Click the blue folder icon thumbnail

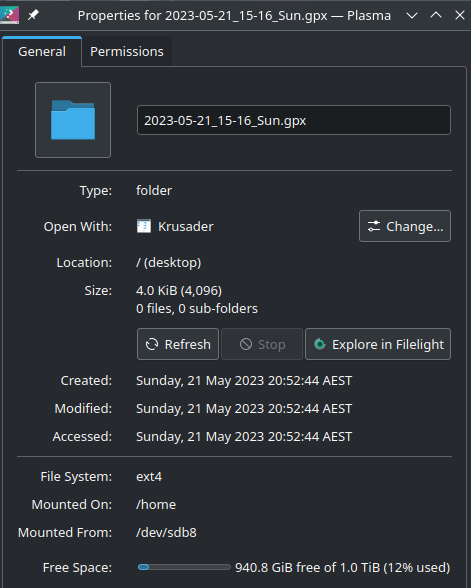[73, 120]
